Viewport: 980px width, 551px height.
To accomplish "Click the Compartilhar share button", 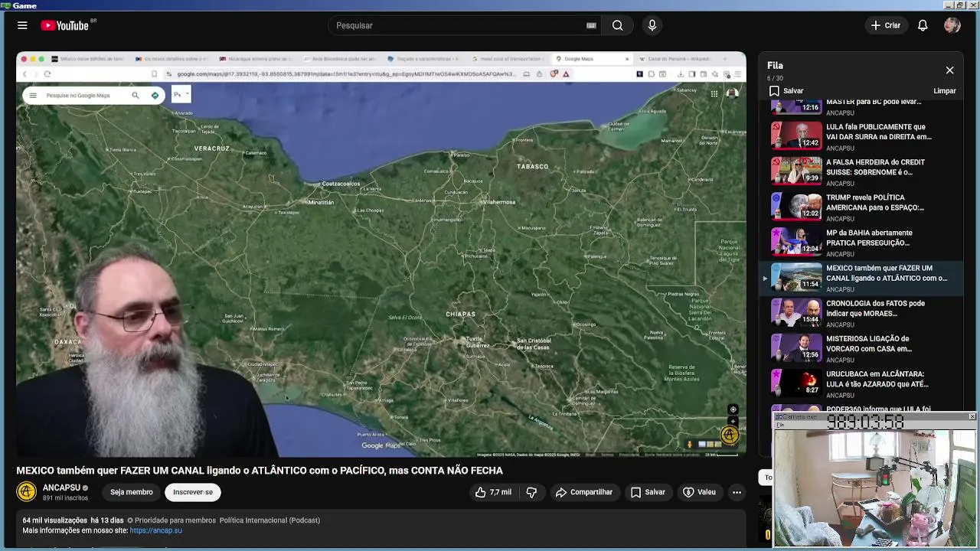I will [583, 492].
